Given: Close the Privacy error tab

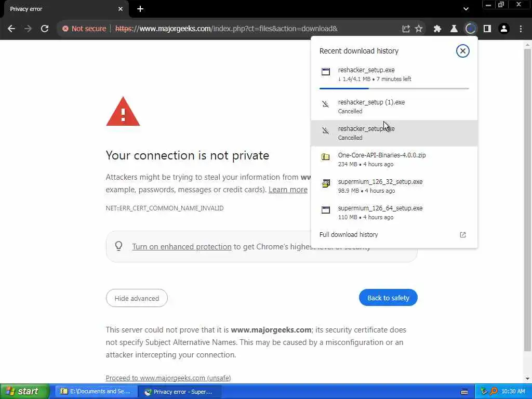Looking at the screenshot, I should click(121, 9).
